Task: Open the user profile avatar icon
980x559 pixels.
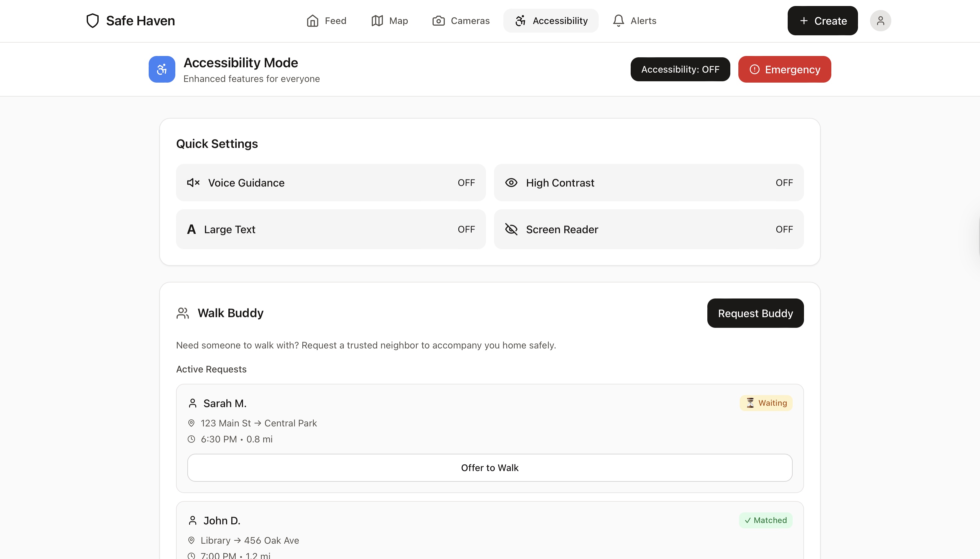Action: (880, 21)
